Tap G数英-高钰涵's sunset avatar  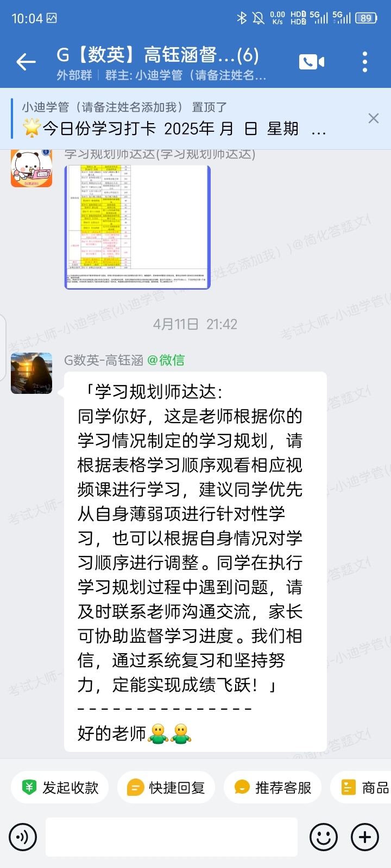pyautogui.click(x=31, y=373)
